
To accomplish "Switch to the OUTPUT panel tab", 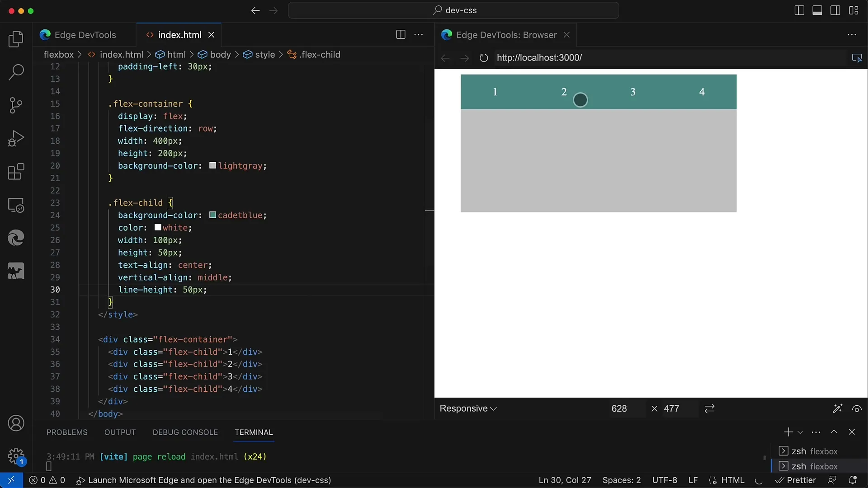I will tap(120, 432).
